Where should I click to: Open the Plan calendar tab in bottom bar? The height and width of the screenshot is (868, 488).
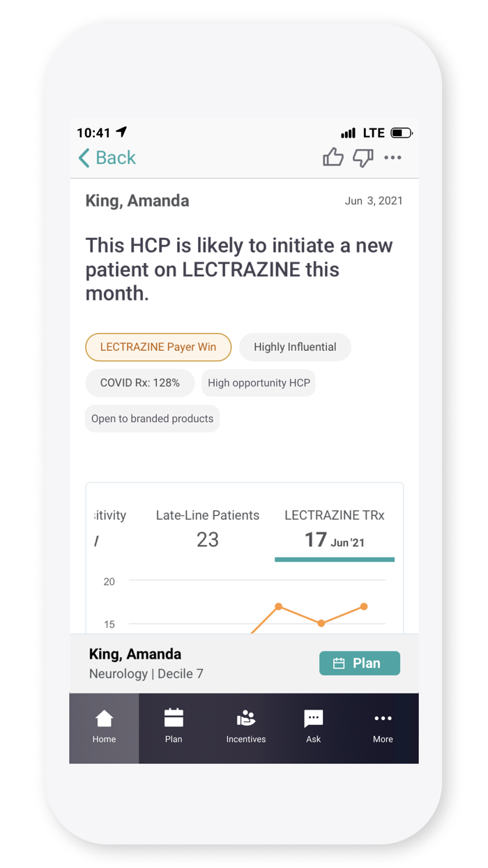click(x=174, y=727)
